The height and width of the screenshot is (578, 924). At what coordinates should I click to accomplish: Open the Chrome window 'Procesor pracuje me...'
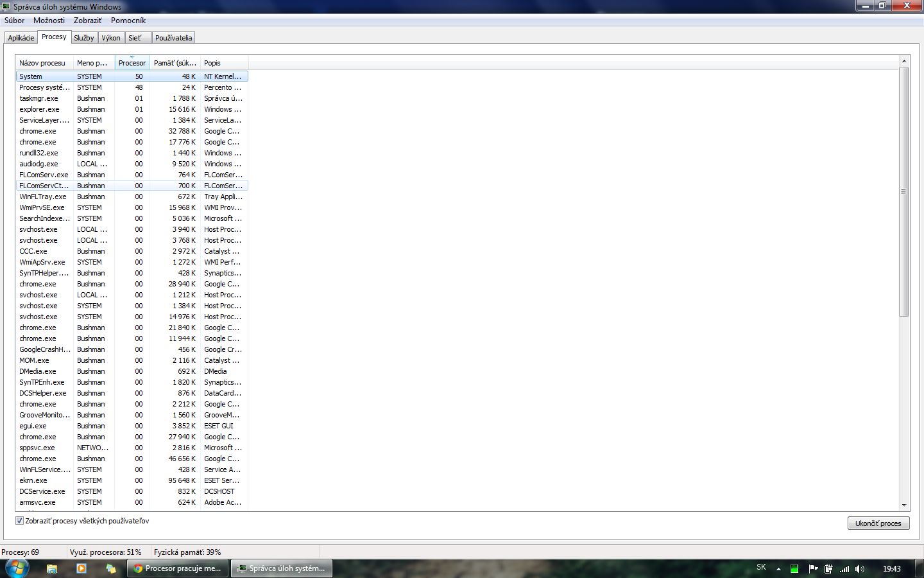click(178, 568)
